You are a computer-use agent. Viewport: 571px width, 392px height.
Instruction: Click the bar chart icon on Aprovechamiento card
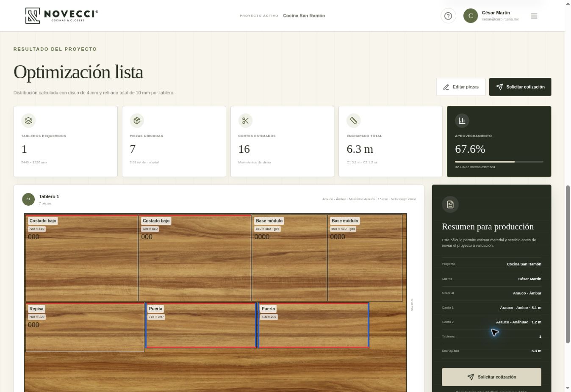pos(462,121)
